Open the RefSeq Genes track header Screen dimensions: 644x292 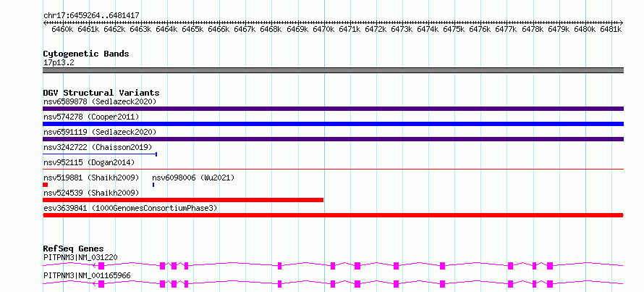pyautogui.click(x=73, y=249)
